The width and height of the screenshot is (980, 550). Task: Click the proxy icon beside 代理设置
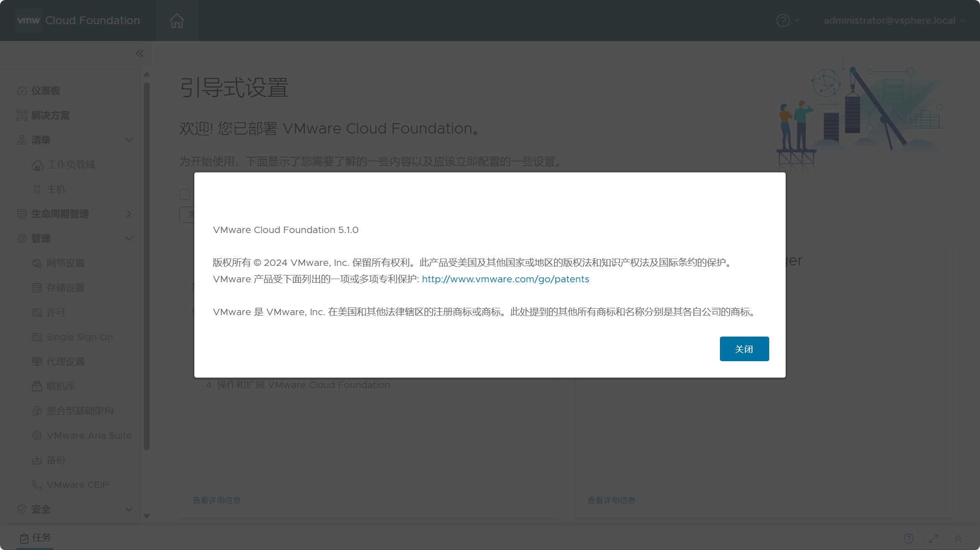37,362
